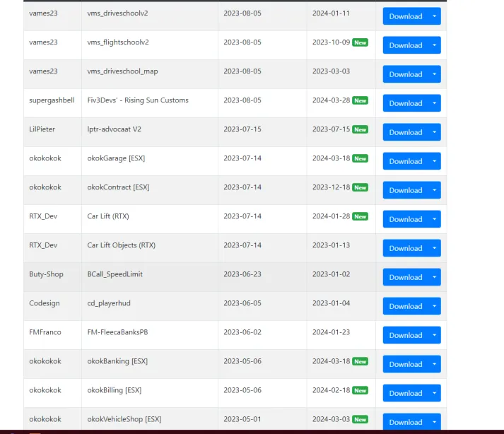
Task: Select the BCall_SpeedLimit resource name
Action: coord(115,274)
